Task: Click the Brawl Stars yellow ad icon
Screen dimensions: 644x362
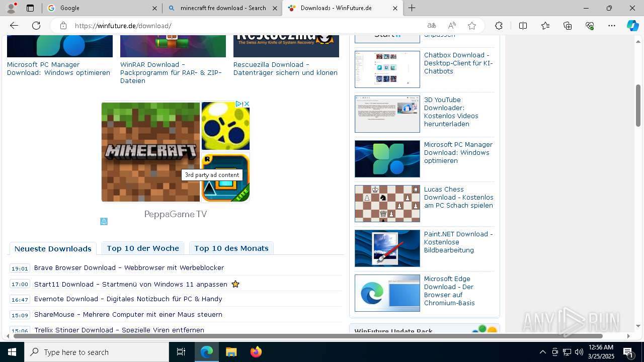Action: [x=225, y=126]
